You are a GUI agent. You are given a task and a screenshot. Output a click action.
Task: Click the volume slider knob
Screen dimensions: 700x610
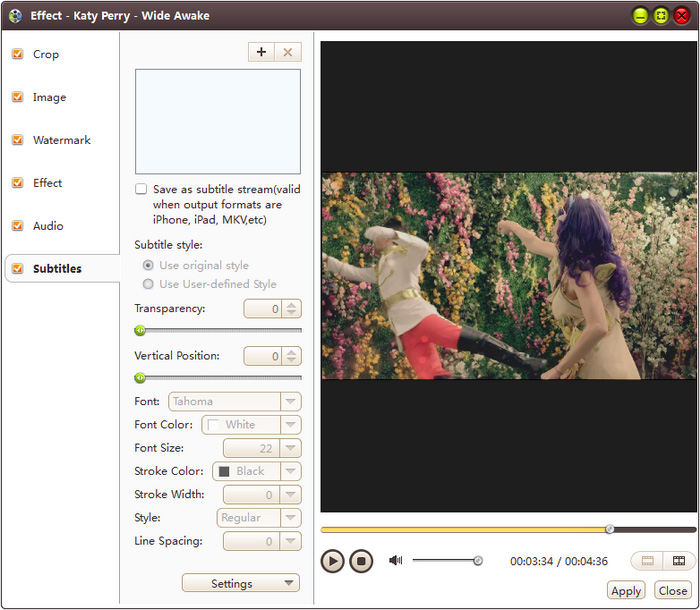pyautogui.click(x=478, y=560)
